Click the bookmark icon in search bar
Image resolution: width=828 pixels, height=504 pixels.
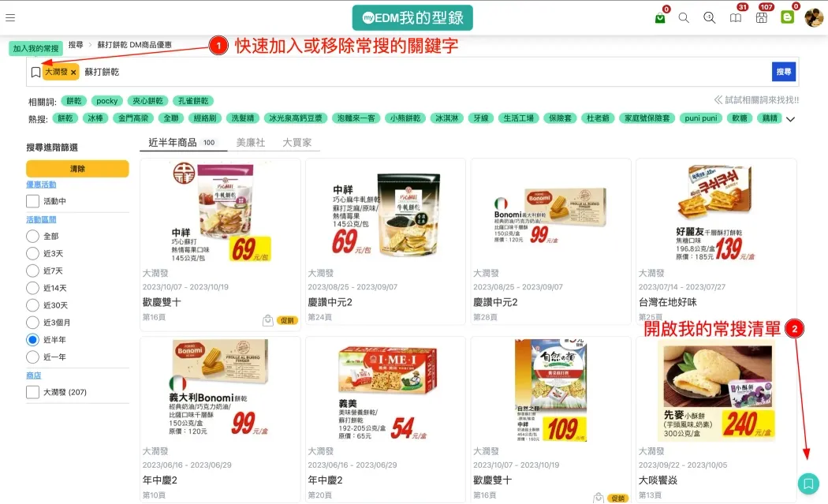point(35,73)
